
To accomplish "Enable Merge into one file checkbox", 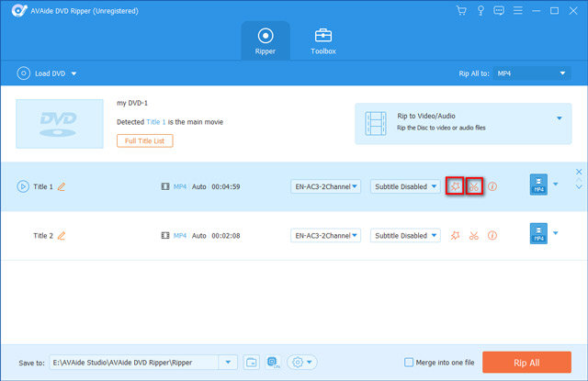I will click(409, 363).
